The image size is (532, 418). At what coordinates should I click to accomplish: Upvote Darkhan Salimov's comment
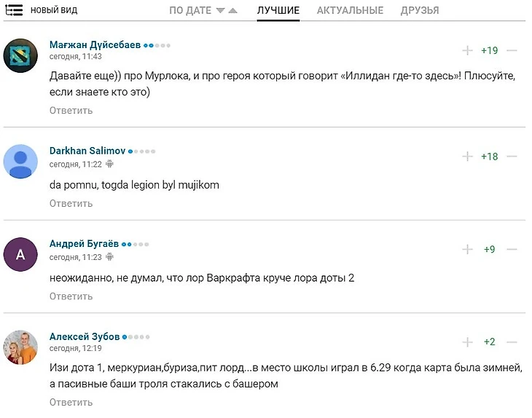(467, 157)
